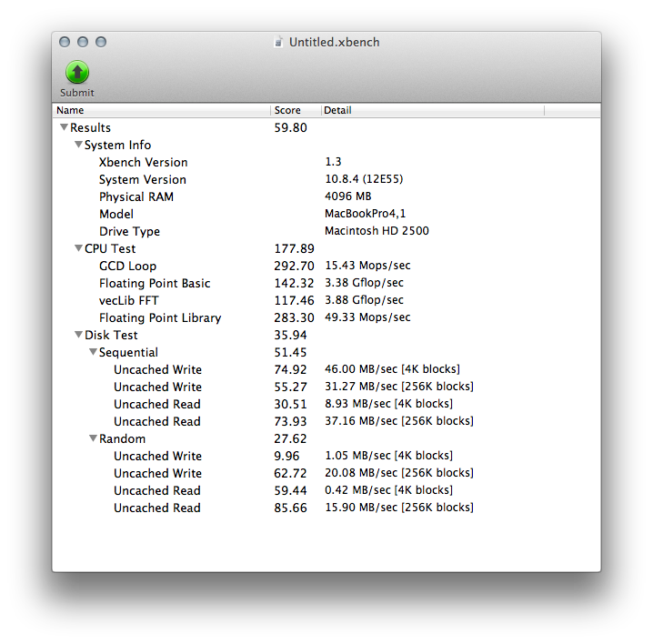Click the Detail column header
The width and height of the screenshot is (653, 644).
(433, 110)
